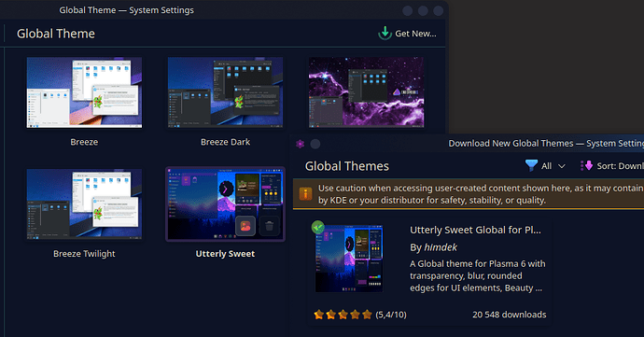Click the Breeze label text
This screenshot has width=644, height=337.
point(84,142)
